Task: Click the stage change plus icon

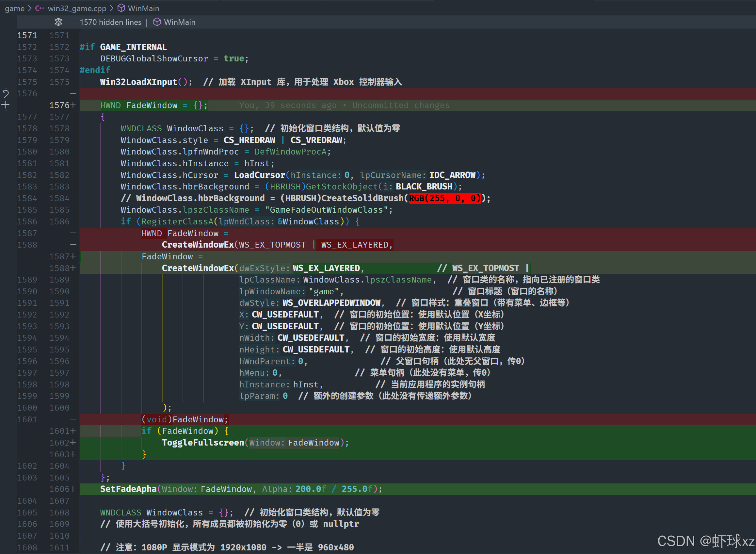Action: pyautogui.click(x=6, y=105)
